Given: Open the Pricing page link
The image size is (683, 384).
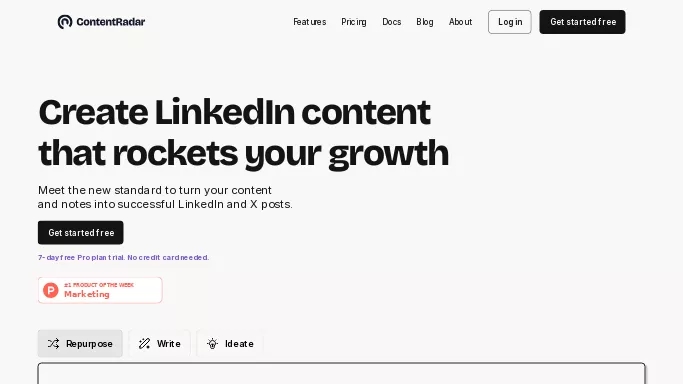Looking at the screenshot, I should pyautogui.click(x=354, y=22).
